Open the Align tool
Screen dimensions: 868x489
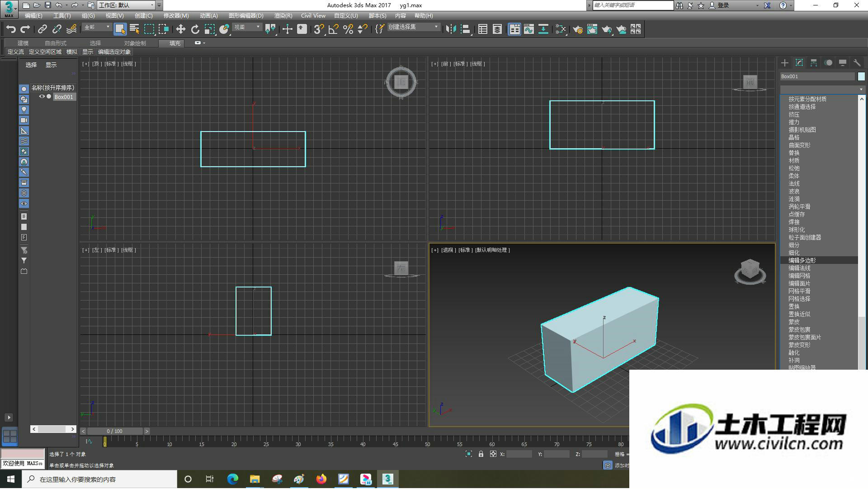(x=465, y=29)
